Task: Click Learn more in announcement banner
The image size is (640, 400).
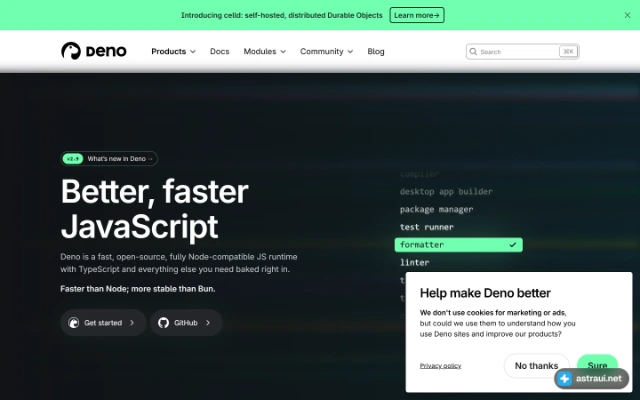Action: (x=417, y=15)
